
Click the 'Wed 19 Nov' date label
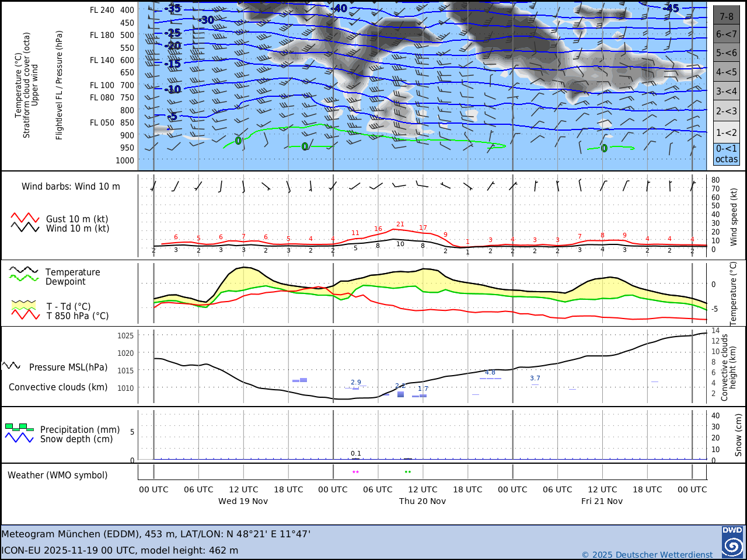click(x=243, y=501)
